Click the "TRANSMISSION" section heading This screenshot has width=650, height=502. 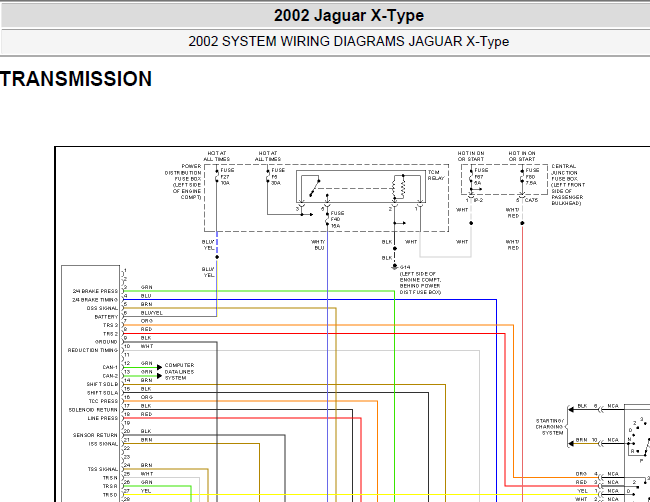(x=76, y=79)
